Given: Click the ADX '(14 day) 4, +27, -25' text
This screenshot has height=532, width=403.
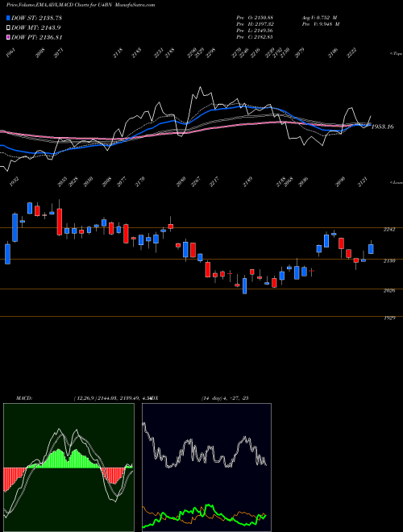Looking at the screenshot, I should coord(225,398).
